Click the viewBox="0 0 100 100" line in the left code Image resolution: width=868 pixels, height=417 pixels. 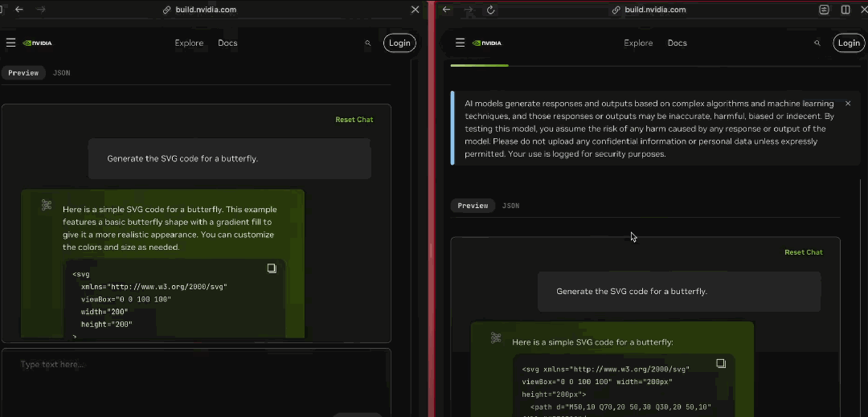[x=126, y=299]
